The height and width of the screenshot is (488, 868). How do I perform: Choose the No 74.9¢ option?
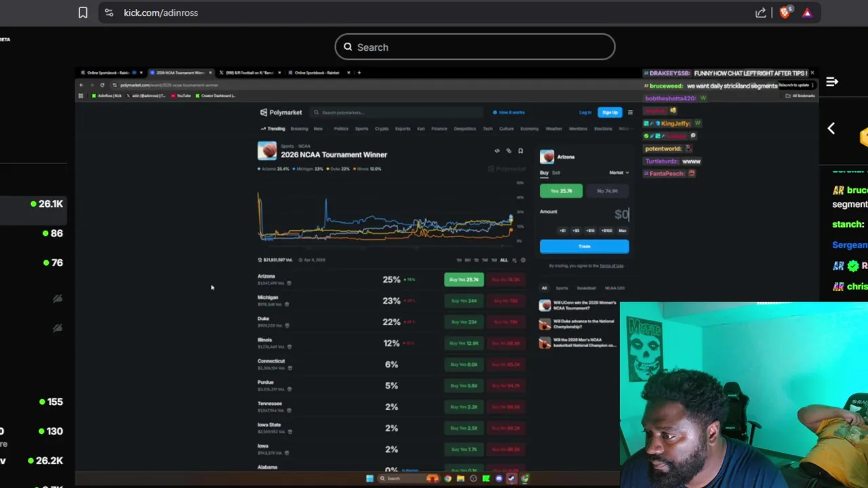point(607,191)
